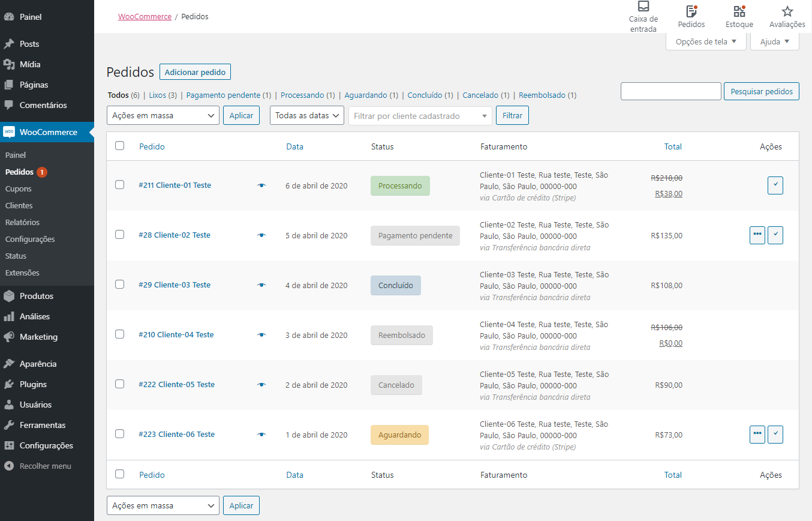812x521 pixels.
Task: Click the Estoque icon in the header
Action: 739,11
